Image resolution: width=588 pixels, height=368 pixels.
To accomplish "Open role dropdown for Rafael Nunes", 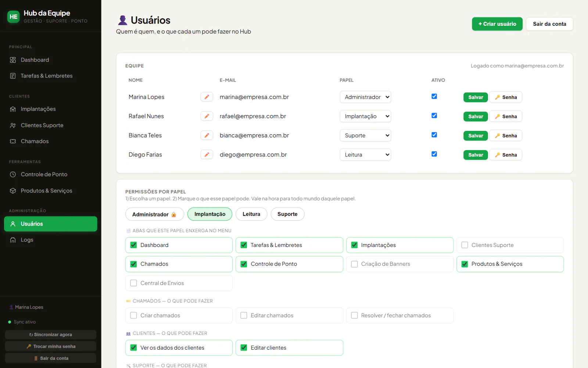I will pyautogui.click(x=365, y=116).
